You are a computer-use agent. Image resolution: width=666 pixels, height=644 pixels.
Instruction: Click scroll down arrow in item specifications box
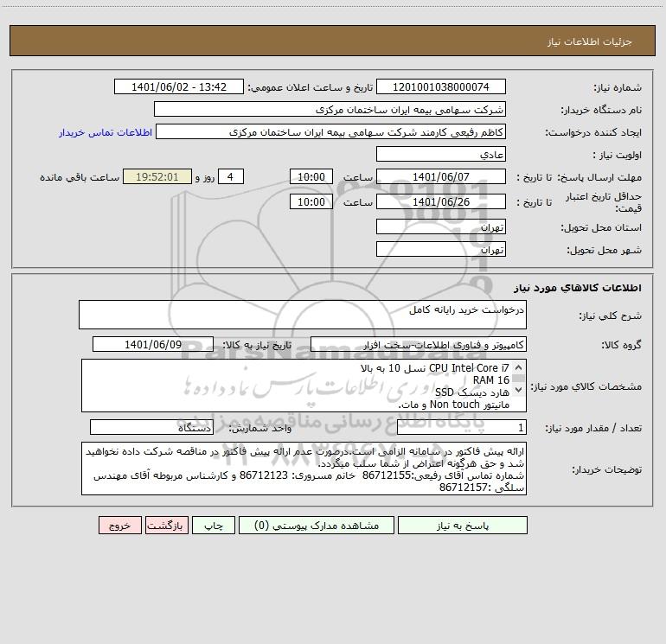click(x=518, y=389)
